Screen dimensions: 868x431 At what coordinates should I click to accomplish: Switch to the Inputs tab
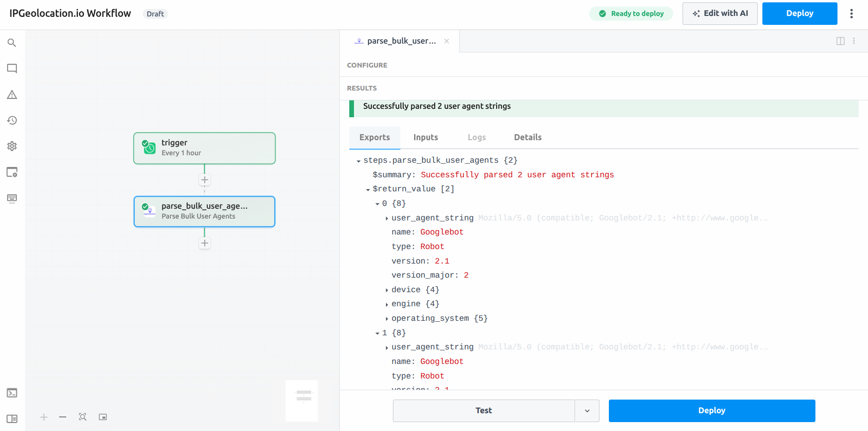pyautogui.click(x=425, y=137)
